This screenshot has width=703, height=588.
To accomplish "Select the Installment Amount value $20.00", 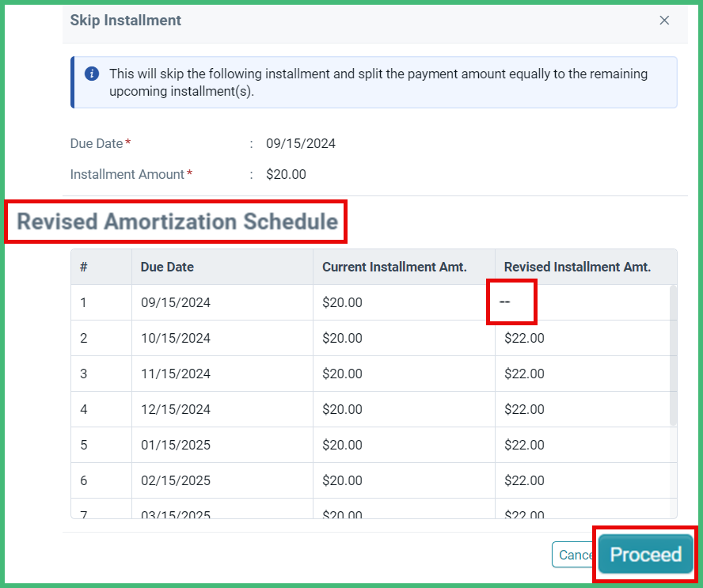I will pos(285,174).
